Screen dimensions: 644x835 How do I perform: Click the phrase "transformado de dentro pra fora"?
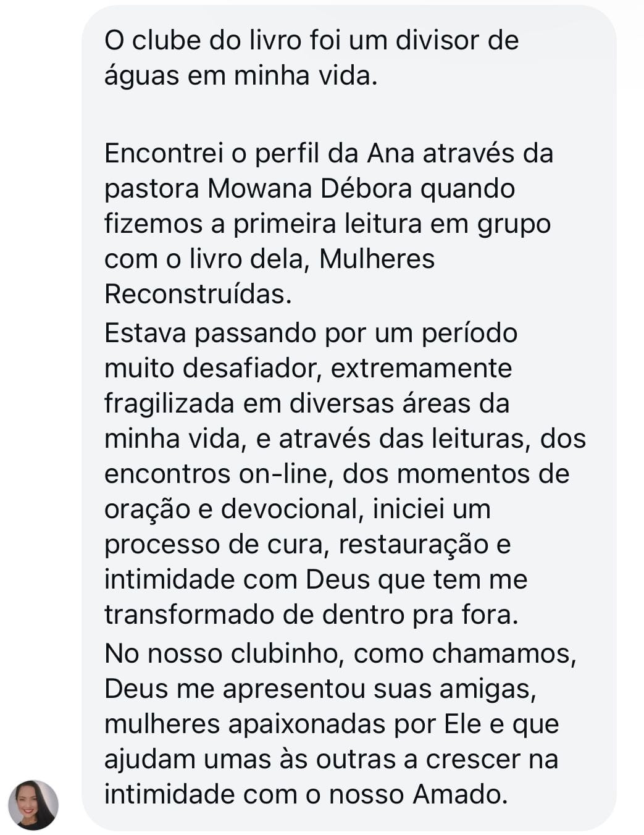coord(311,615)
